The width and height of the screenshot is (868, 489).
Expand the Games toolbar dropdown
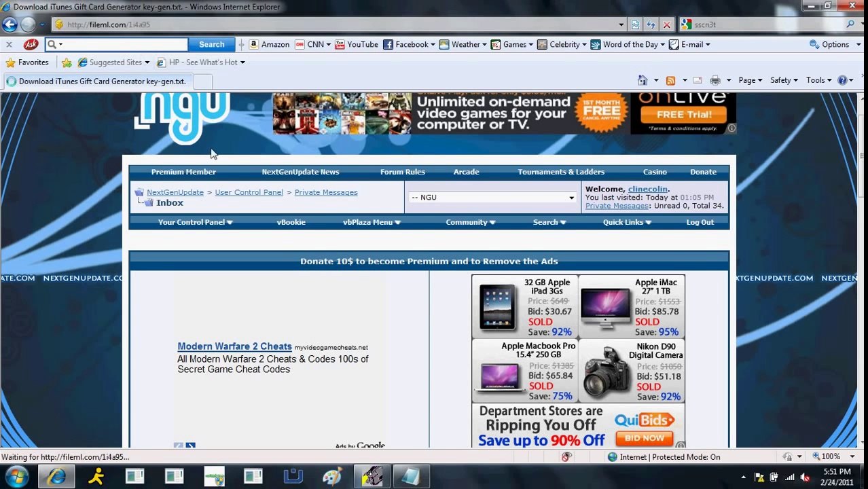531,45
